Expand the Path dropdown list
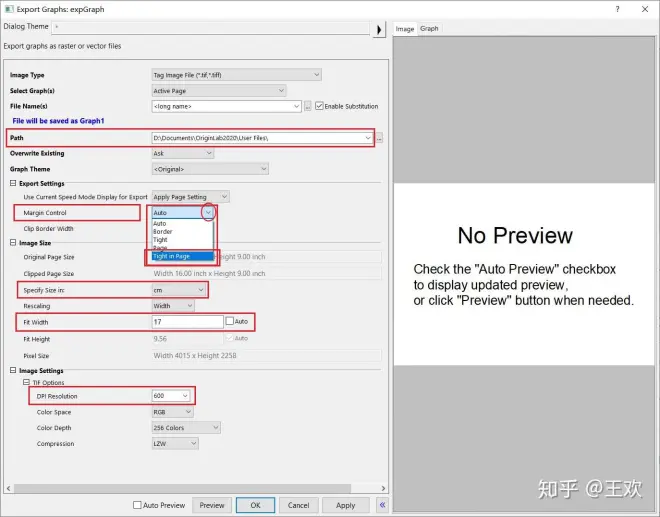The image size is (660, 517). click(367, 138)
